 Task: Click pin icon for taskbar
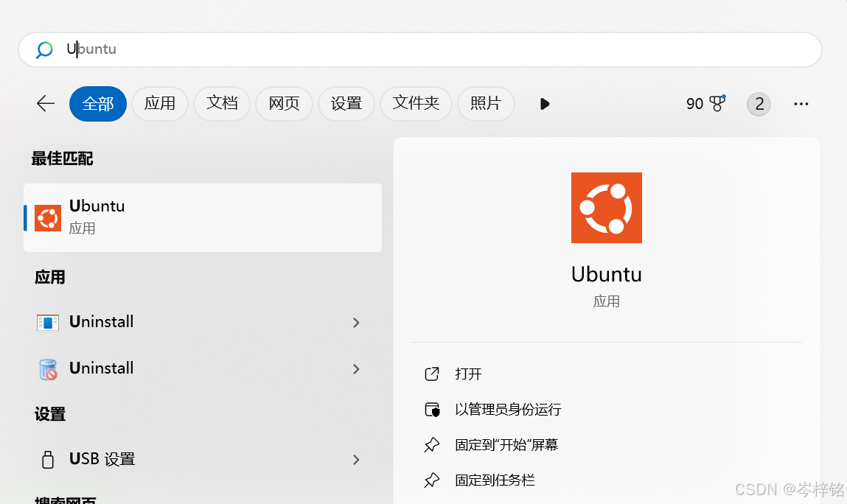tap(431, 480)
